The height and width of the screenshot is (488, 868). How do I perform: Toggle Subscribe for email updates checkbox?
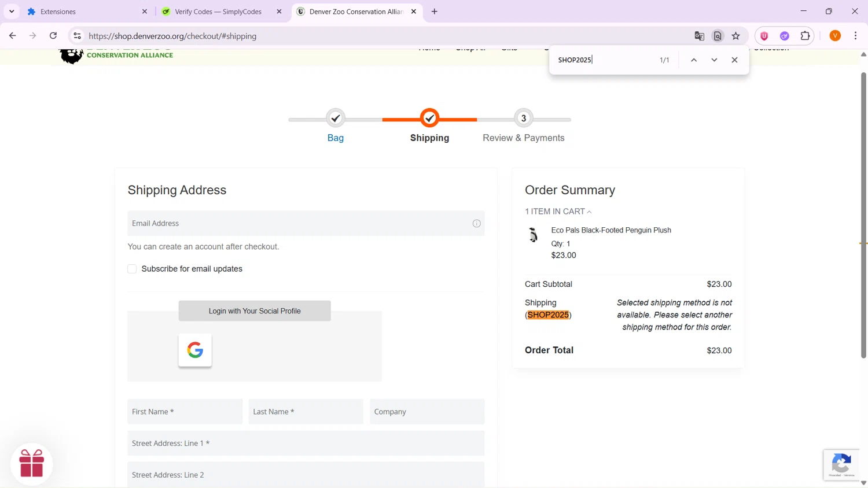click(x=132, y=269)
